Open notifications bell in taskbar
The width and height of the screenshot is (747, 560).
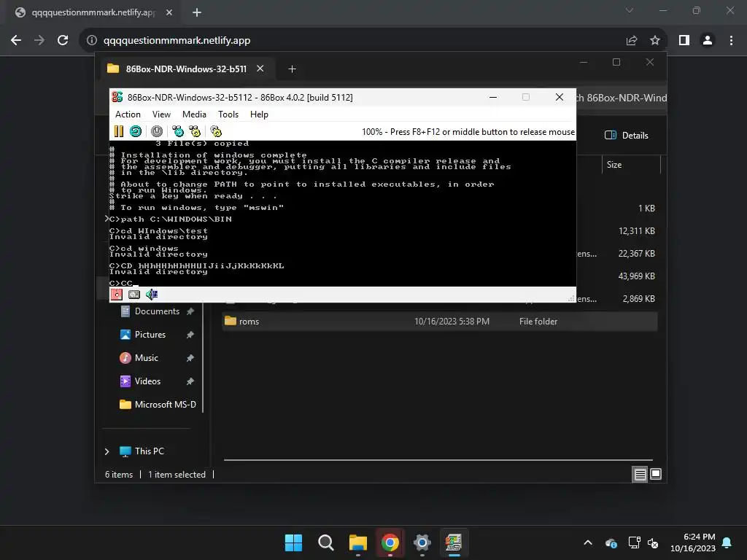(x=727, y=542)
